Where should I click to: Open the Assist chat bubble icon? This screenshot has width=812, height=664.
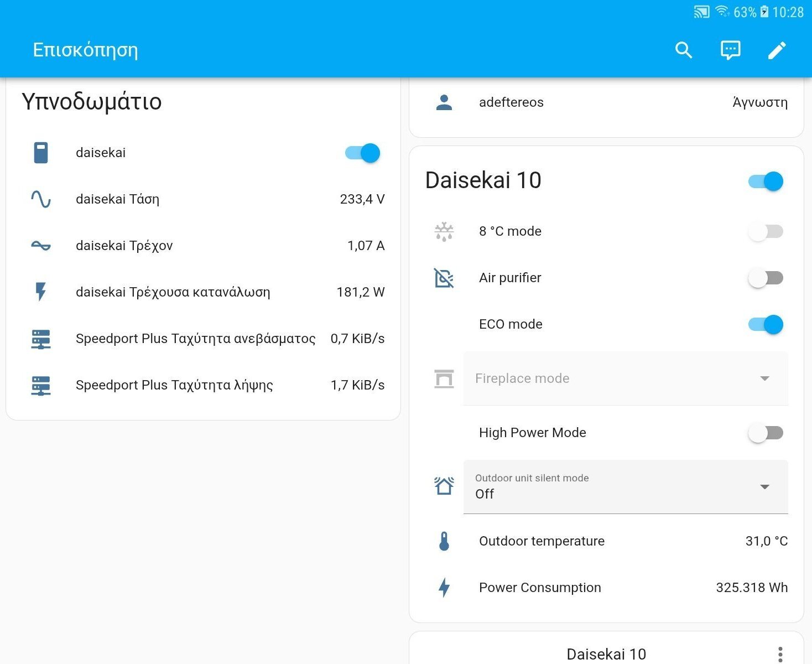[730, 50]
